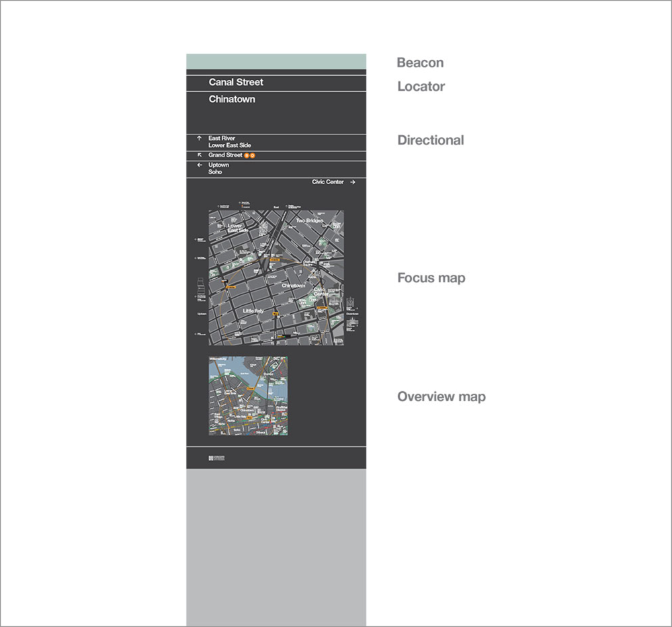Click the "Grand Street" direction text
The height and width of the screenshot is (627, 672).
pos(225,155)
